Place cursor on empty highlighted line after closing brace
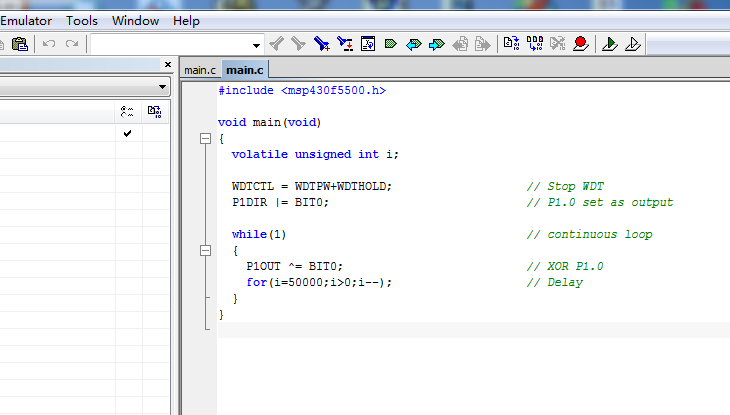 [x=473, y=330]
